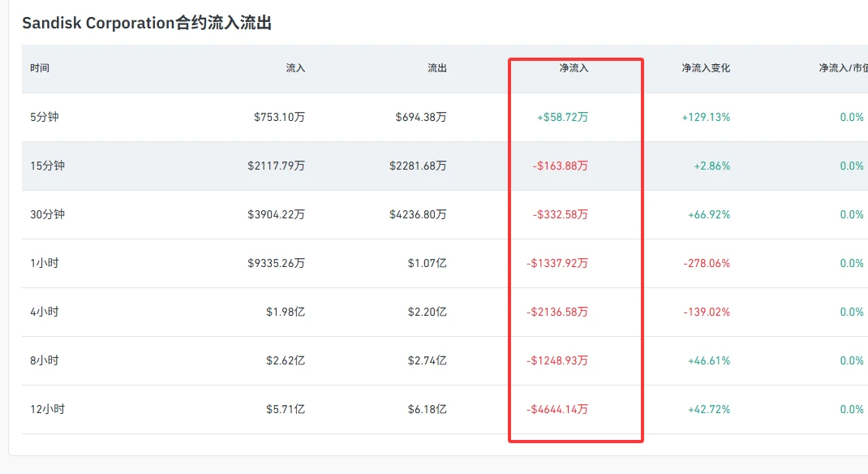Click the 流入 column header

(x=295, y=68)
